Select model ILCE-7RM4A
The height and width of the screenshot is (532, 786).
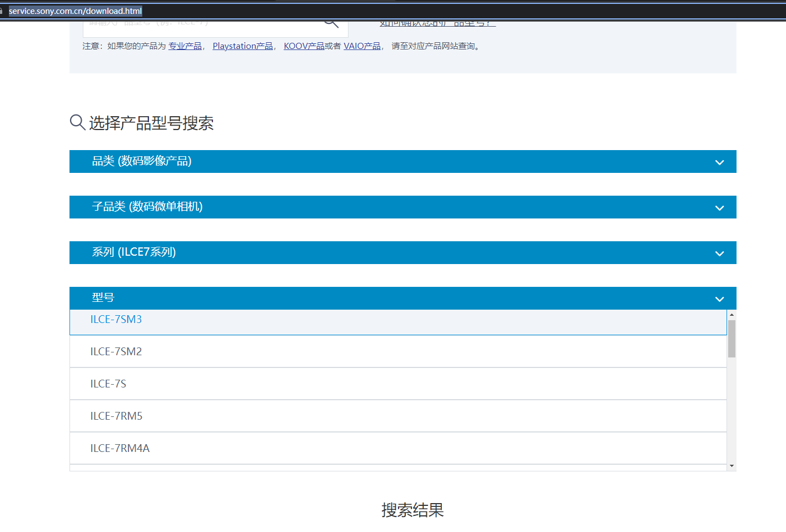398,448
